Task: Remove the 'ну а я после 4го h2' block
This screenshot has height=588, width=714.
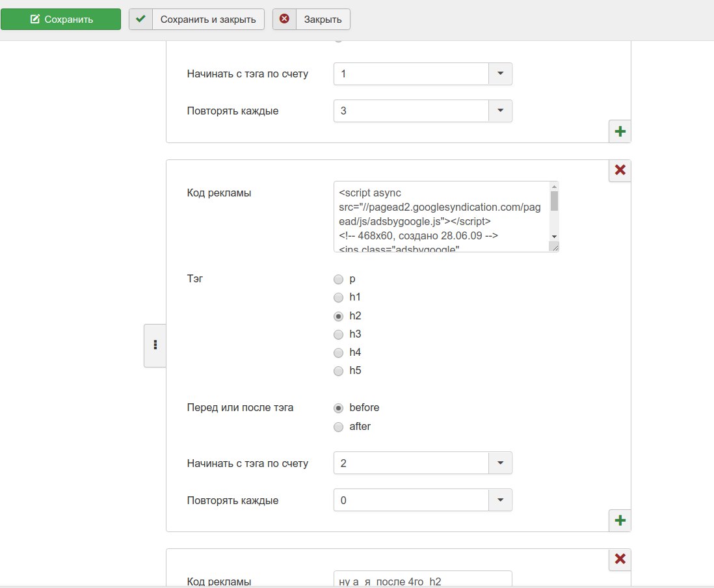Action: pyautogui.click(x=620, y=559)
